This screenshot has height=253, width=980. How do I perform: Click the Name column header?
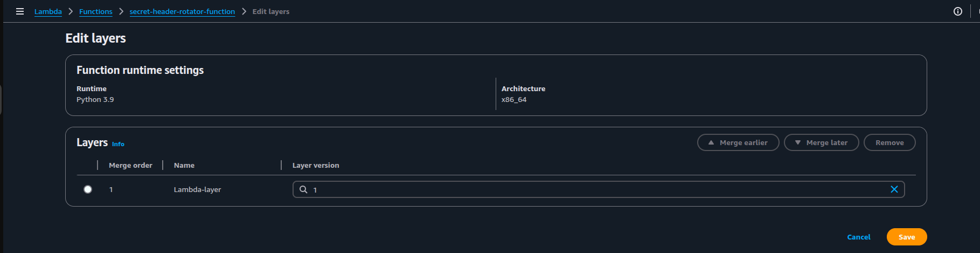184,165
